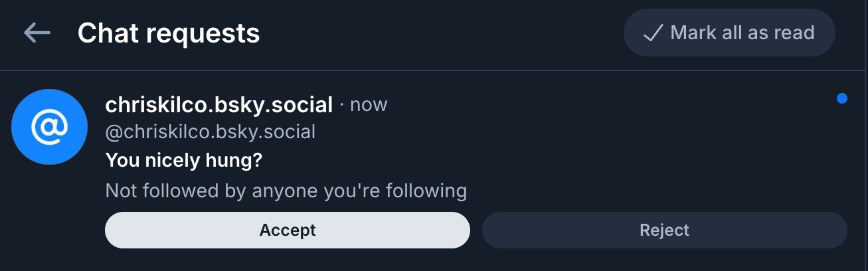Click empty header area between title and Mark all as read
This screenshot has height=271, width=868.
[x=438, y=33]
